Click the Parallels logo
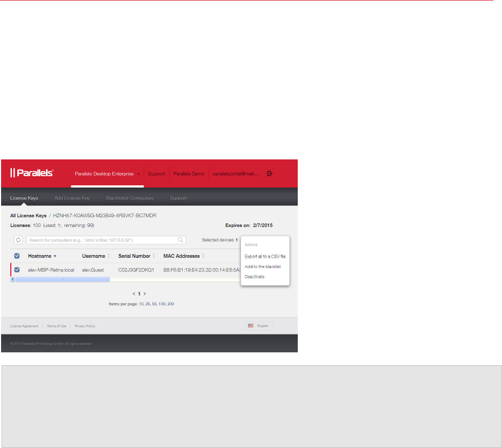 32,173
